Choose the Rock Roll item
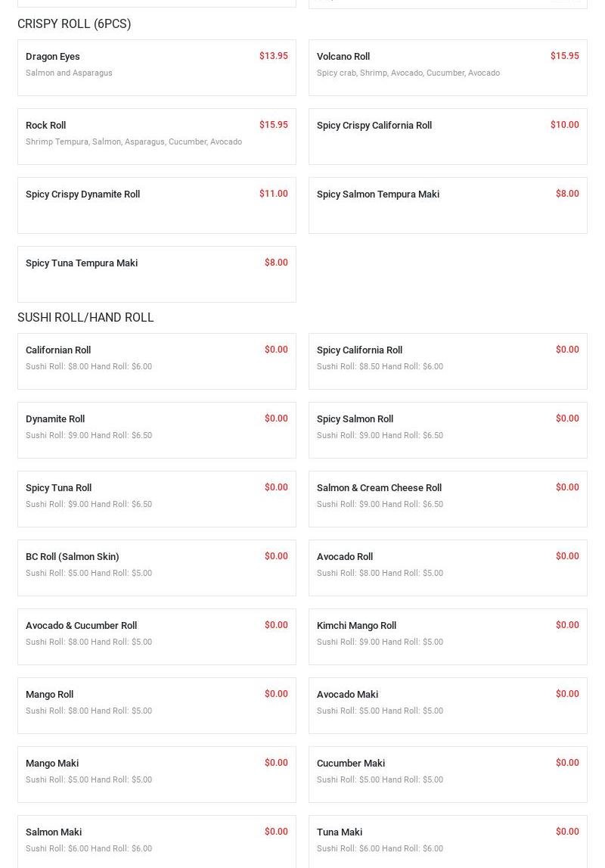 [x=46, y=126]
